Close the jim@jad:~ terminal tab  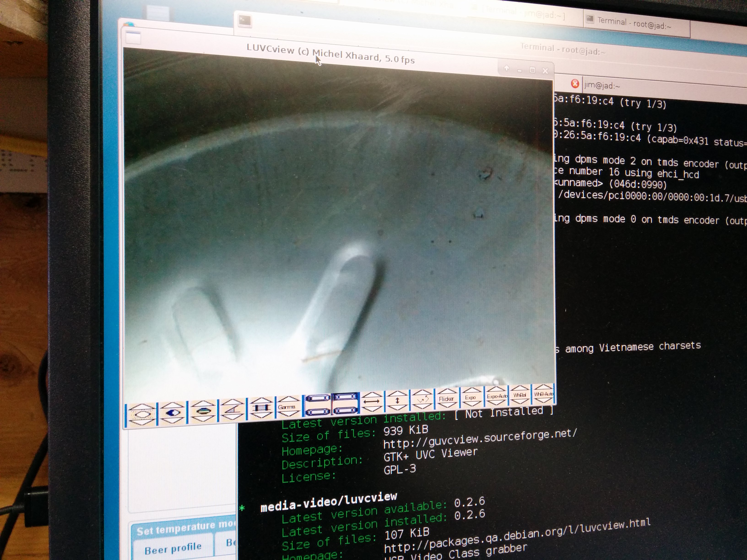pos(575,83)
